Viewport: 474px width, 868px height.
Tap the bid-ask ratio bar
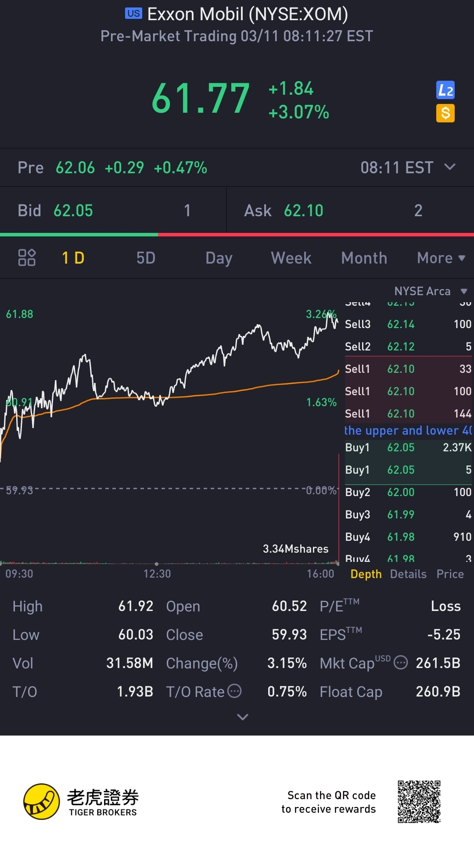(x=237, y=235)
